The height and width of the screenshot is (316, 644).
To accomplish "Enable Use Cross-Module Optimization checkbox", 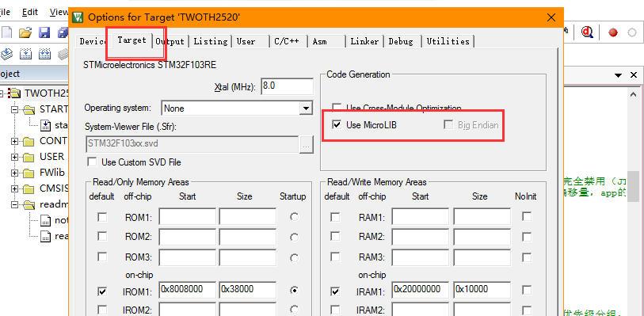I will click(x=337, y=108).
